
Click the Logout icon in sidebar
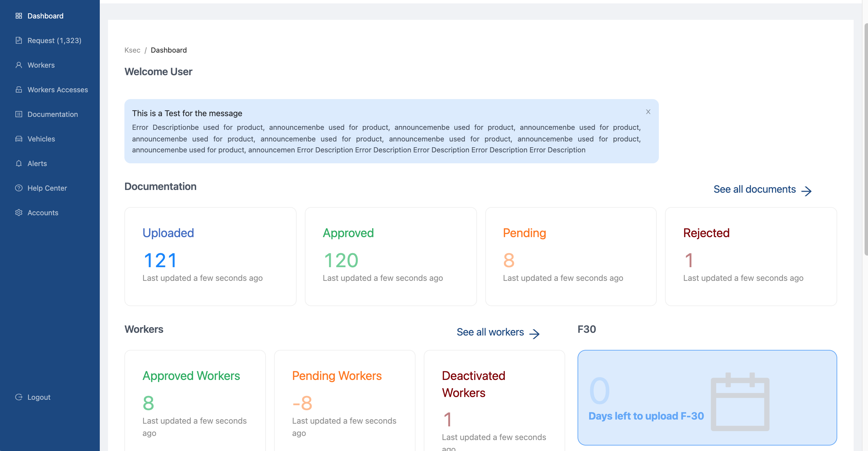pyautogui.click(x=19, y=397)
